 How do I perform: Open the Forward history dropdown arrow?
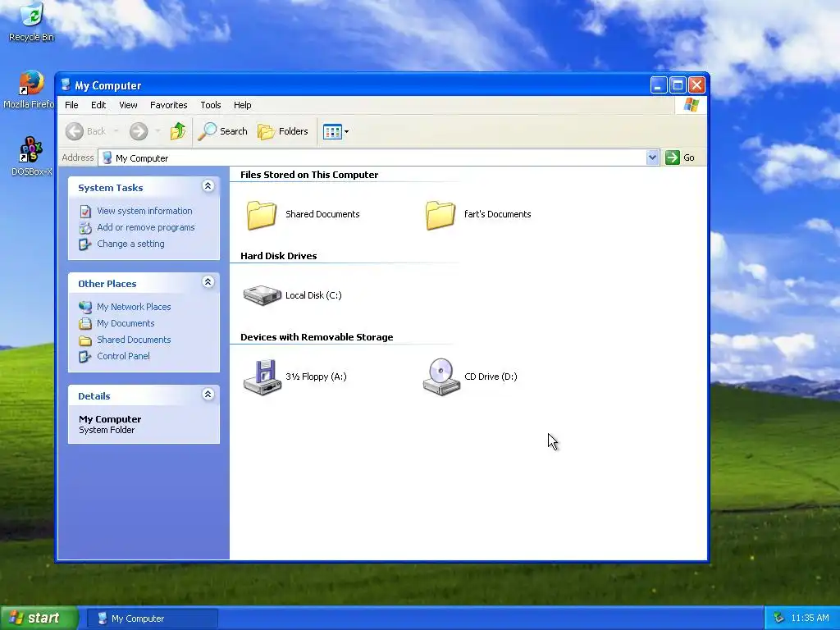pos(157,131)
